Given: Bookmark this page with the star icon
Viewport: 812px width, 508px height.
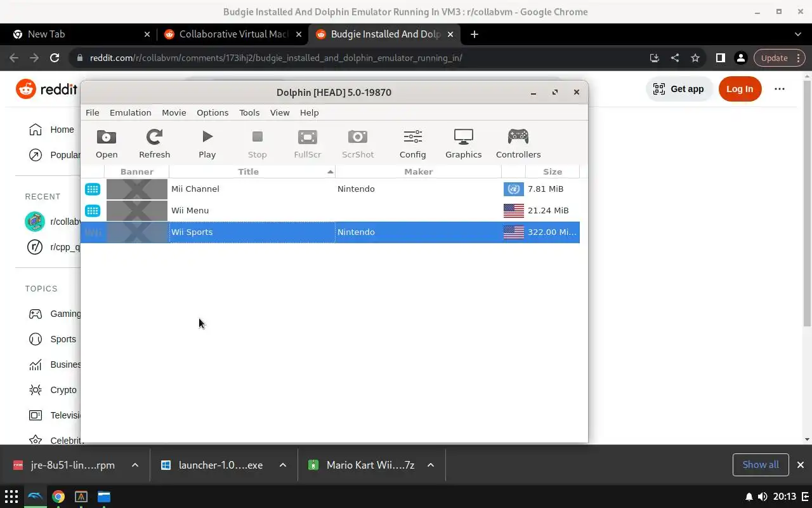Looking at the screenshot, I should (x=695, y=58).
